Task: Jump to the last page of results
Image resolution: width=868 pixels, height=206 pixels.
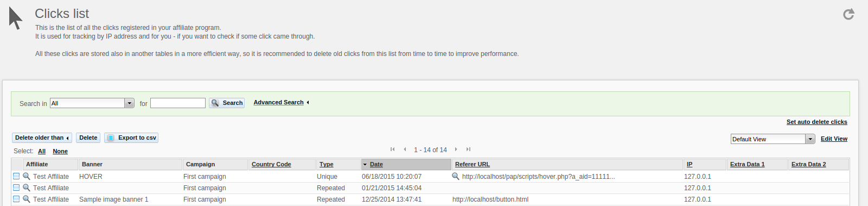Action: (468, 149)
